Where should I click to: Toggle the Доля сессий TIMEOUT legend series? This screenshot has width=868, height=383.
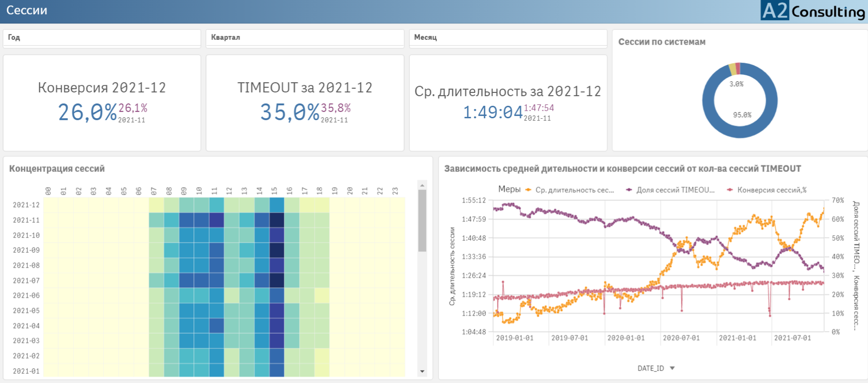pos(675,190)
